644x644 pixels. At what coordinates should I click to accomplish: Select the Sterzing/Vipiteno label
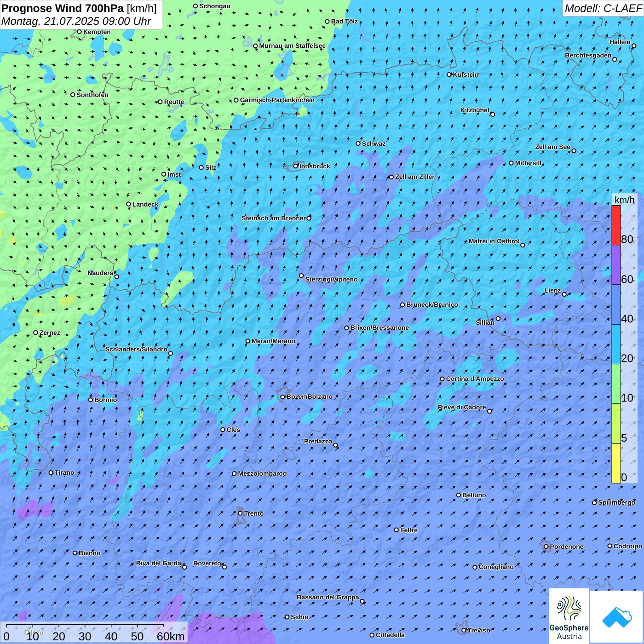331,279
